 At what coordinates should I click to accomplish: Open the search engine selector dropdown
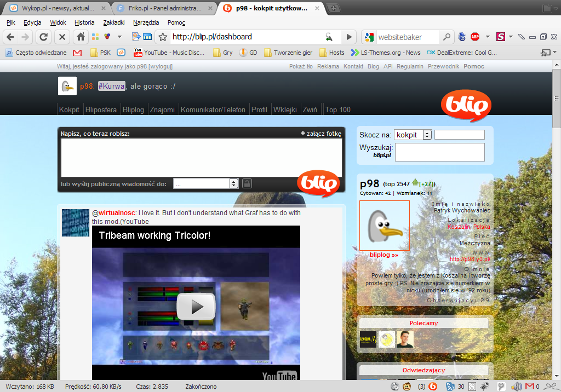click(370, 37)
